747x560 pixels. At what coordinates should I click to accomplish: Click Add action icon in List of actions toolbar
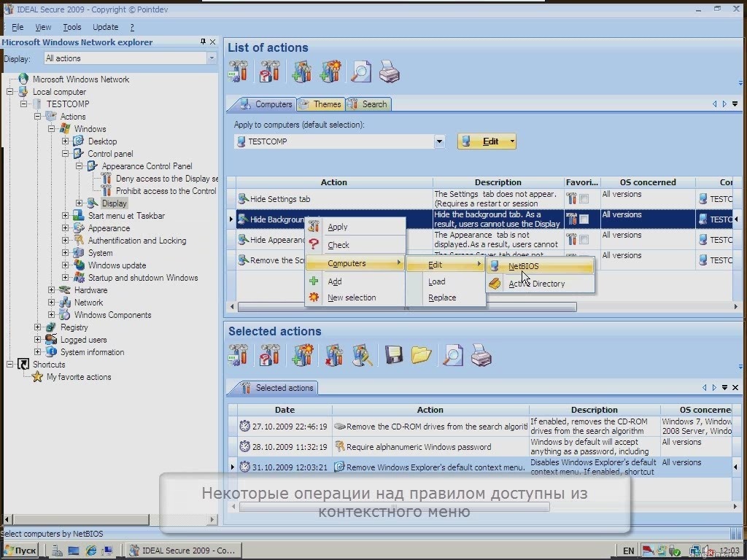tap(301, 71)
